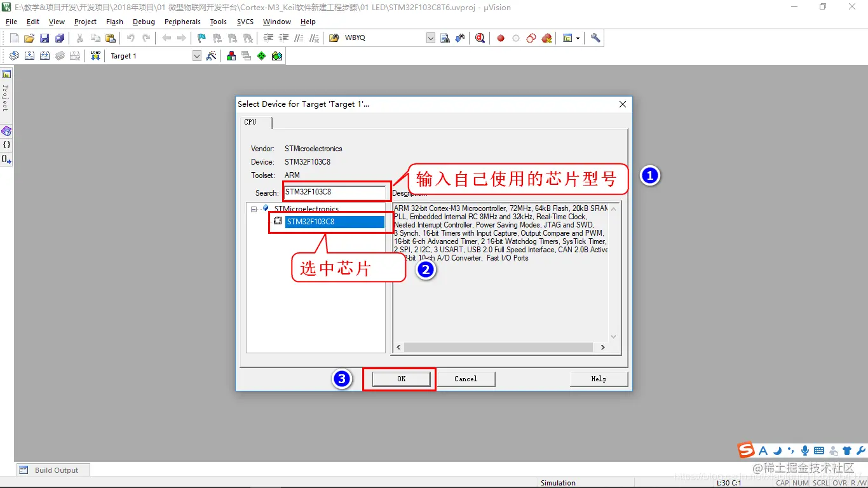868x488 pixels.
Task: Open the Project menu
Action: (x=85, y=22)
